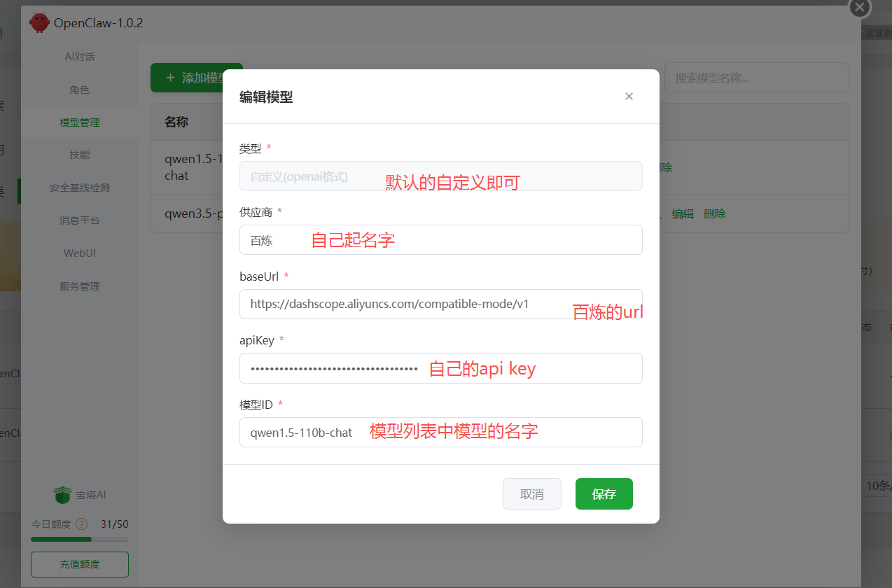This screenshot has width=892, height=588.
Task: Close the OpenClaw panel with round X
Action: pos(860,8)
